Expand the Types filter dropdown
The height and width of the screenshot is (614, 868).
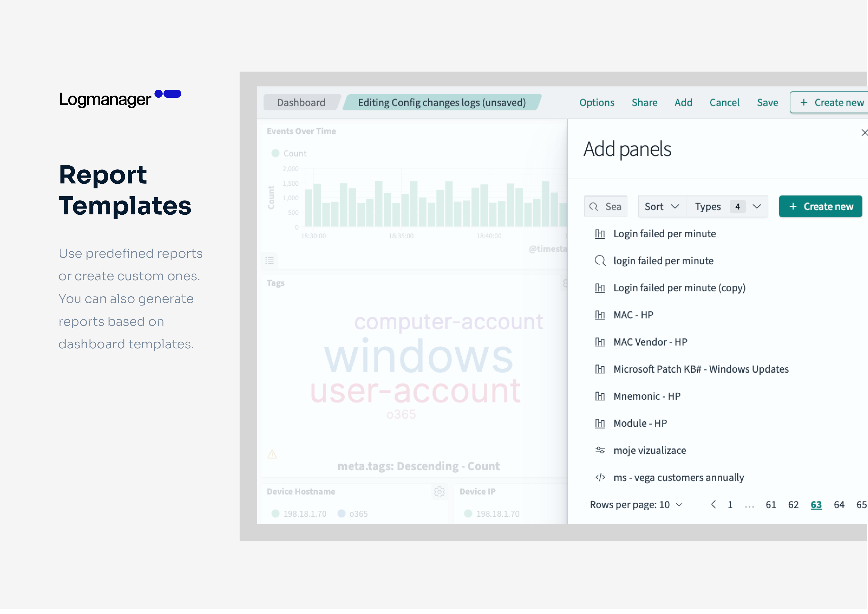pyautogui.click(x=727, y=206)
